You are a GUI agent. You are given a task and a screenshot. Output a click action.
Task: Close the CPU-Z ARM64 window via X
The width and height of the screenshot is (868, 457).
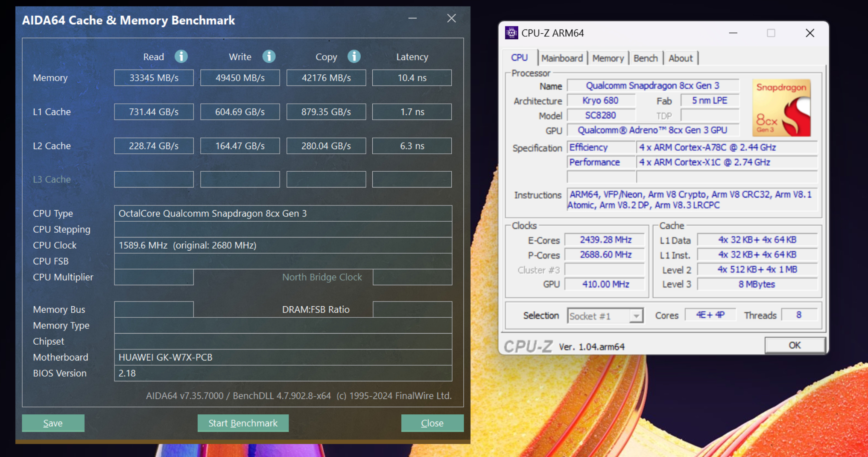[x=810, y=33]
